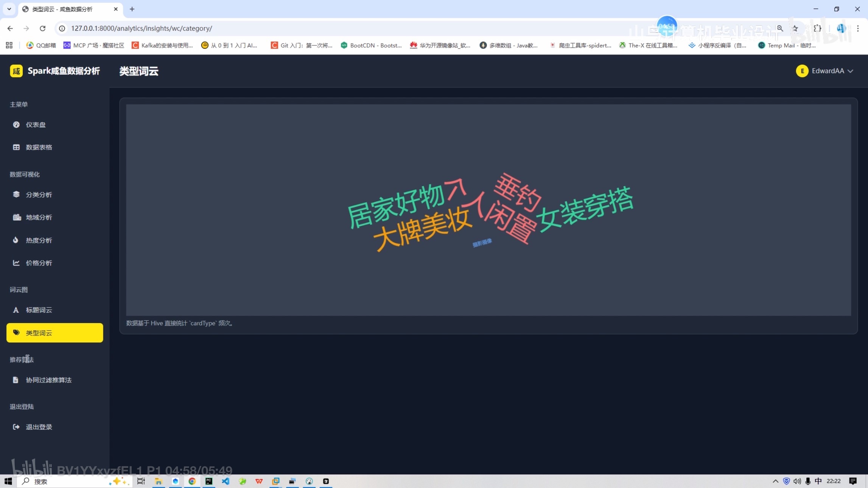Click the city icon for 地域分析

pos(17,217)
